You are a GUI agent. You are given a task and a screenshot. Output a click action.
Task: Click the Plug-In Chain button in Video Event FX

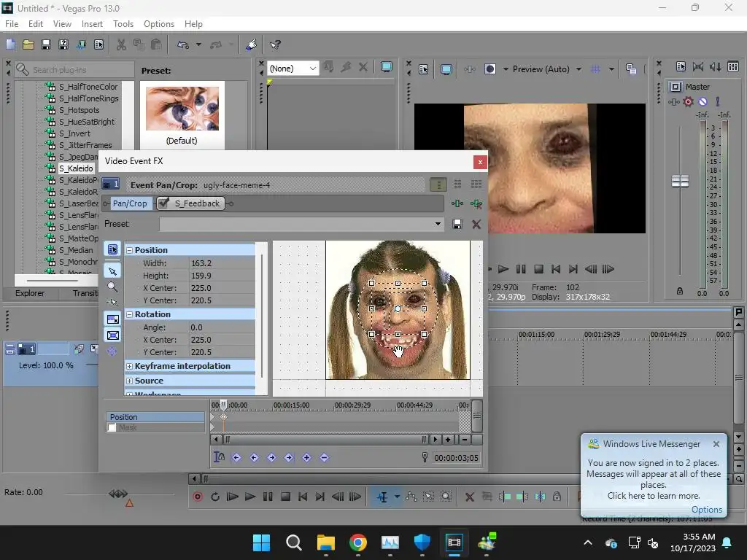pos(457,204)
